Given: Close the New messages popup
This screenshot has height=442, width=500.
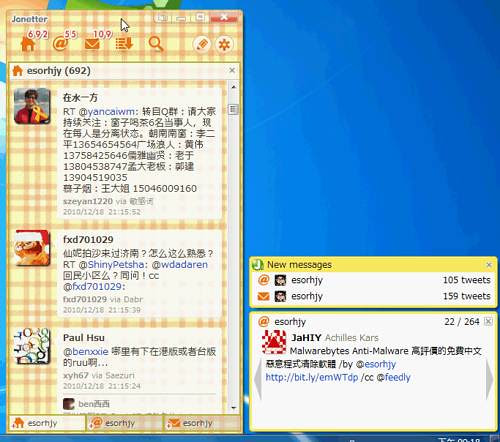Looking at the screenshot, I should pos(489,265).
